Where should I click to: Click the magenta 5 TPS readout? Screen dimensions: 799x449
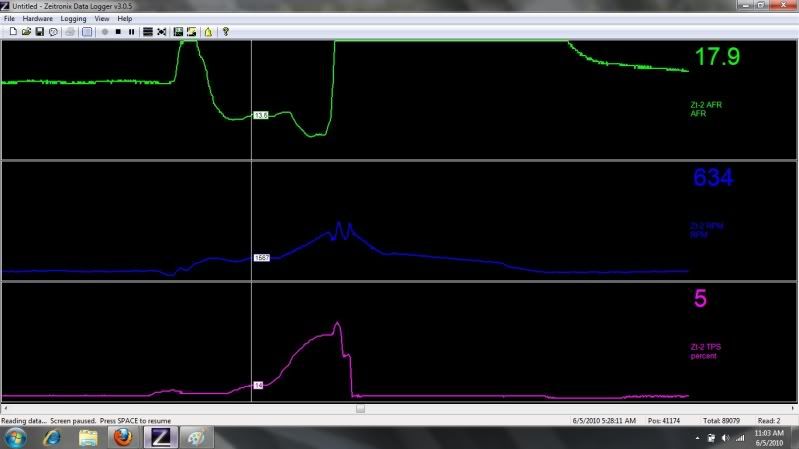click(x=700, y=298)
